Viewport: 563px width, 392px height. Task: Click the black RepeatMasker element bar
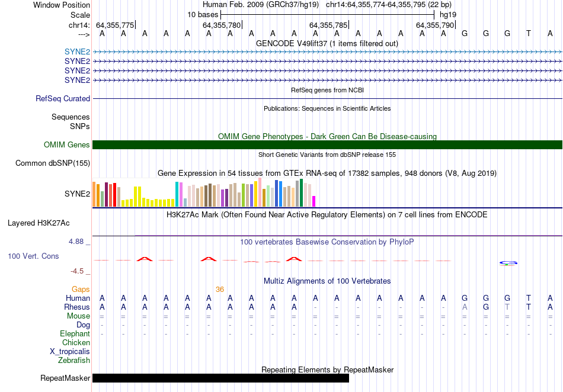click(x=220, y=378)
